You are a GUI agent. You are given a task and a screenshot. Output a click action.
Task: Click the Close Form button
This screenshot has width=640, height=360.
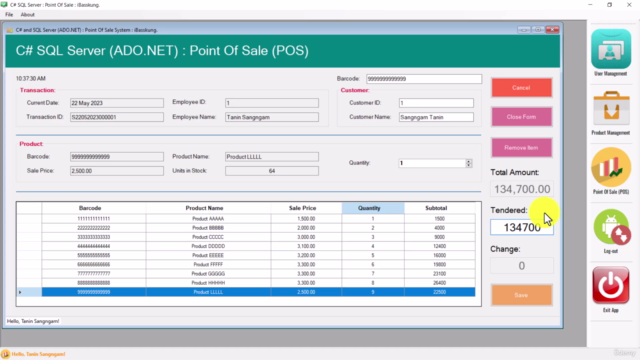521,117
